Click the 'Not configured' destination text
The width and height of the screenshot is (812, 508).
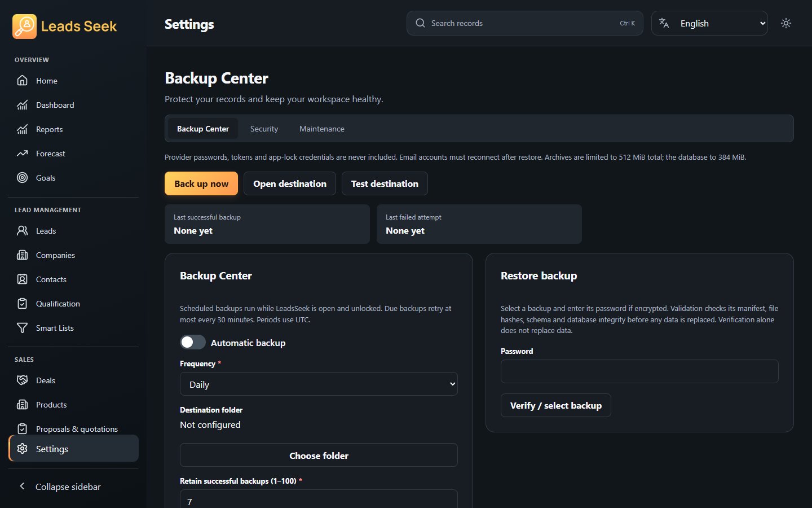[x=210, y=424]
